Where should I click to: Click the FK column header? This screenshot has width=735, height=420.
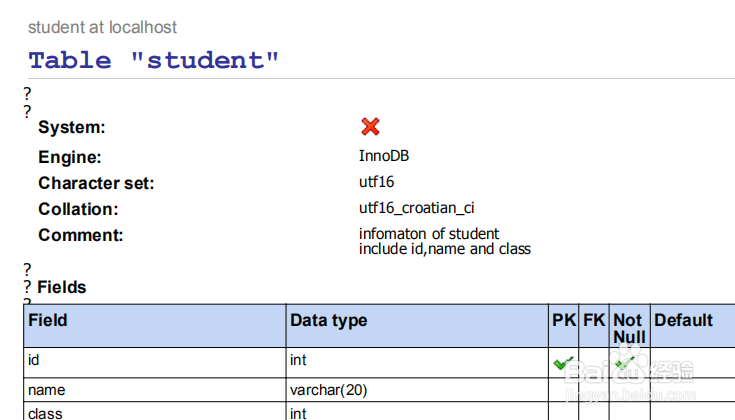tap(594, 320)
